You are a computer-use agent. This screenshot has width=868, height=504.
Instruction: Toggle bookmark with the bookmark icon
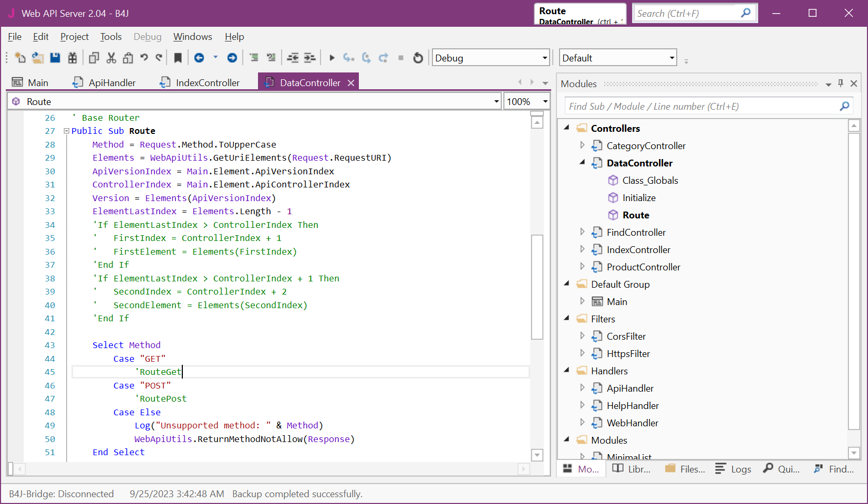coord(178,58)
